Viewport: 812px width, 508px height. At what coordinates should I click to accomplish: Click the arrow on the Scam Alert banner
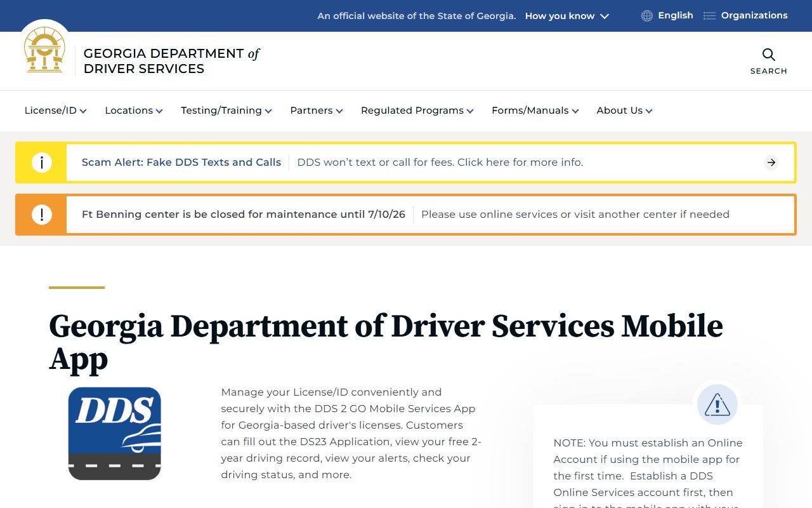click(x=771, y=163)
